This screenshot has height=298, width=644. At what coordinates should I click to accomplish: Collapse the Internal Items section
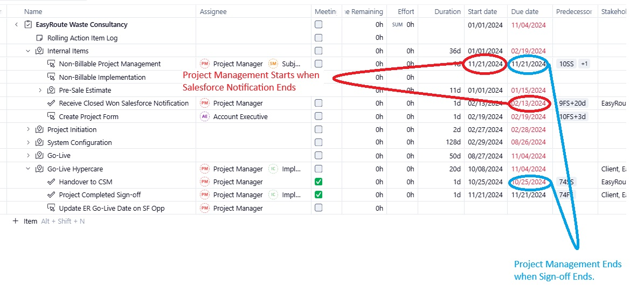(x=28, y=51)
